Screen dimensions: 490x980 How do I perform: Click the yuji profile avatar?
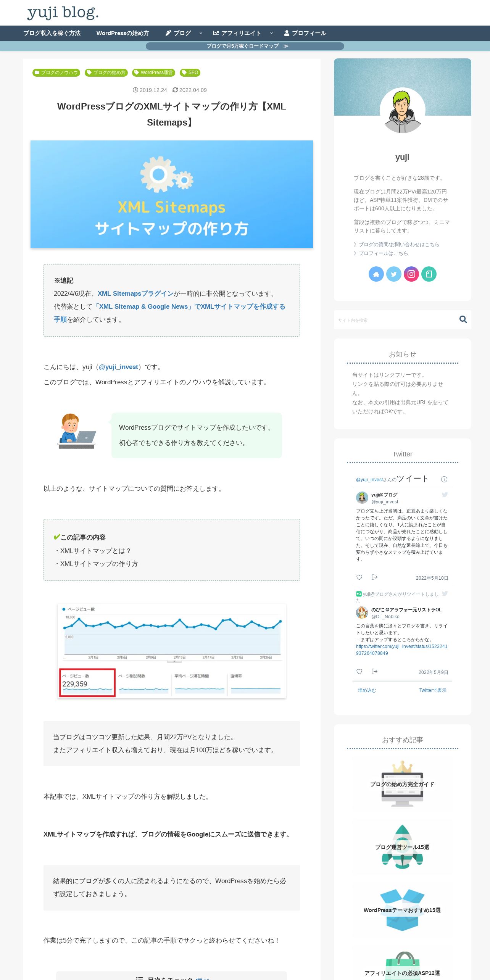(x=403, y=110)
